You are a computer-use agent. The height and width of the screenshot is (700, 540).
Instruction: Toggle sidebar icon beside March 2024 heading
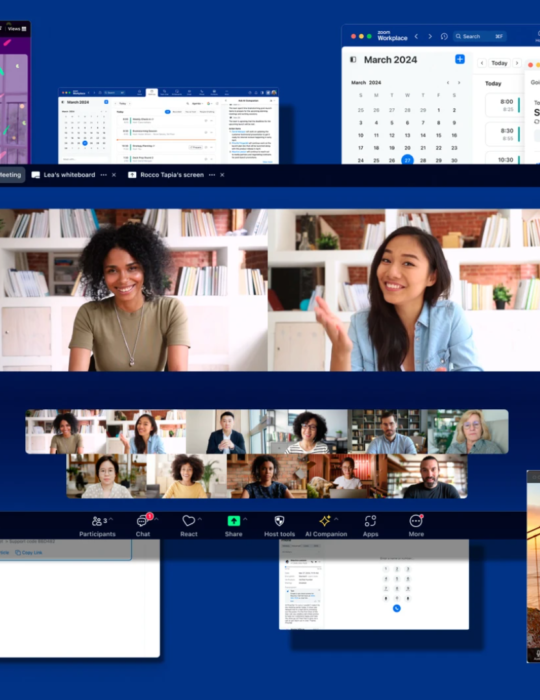(x=353, y=59)
